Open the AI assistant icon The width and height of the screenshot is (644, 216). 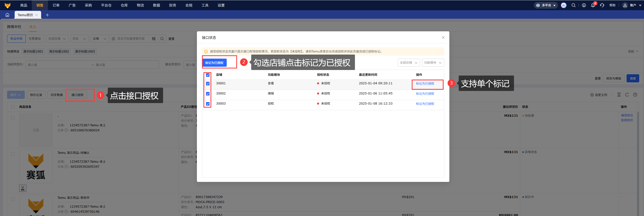pyautogui.click(x=563, y=5)
